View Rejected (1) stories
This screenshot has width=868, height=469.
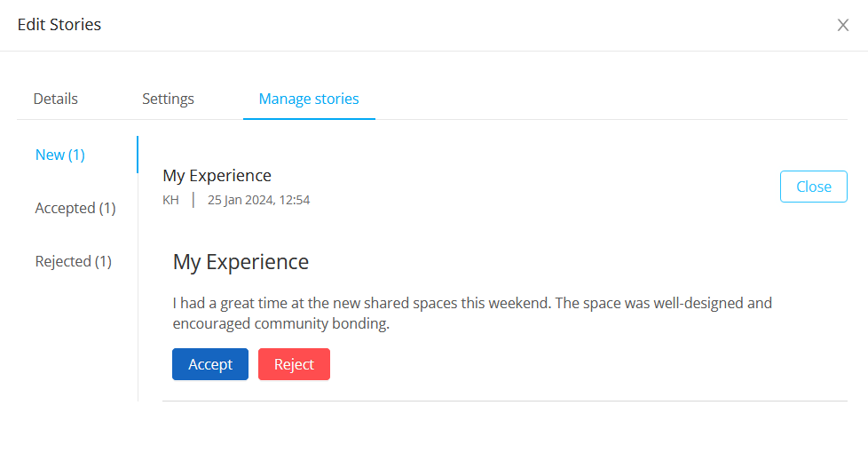[x=73, y=261]
